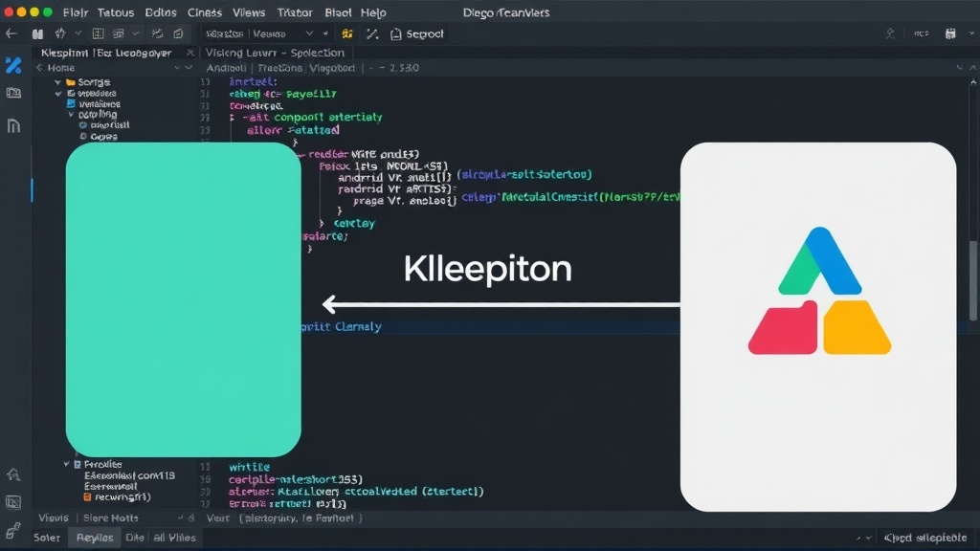Click the scroll-up arrow of the editor scrollbar

pos(973,82)
